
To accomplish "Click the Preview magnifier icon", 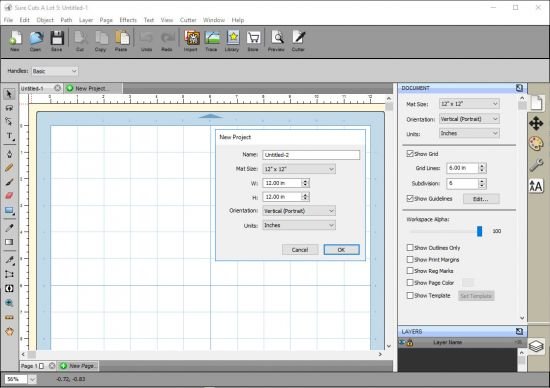I will [x=277, y=38].
